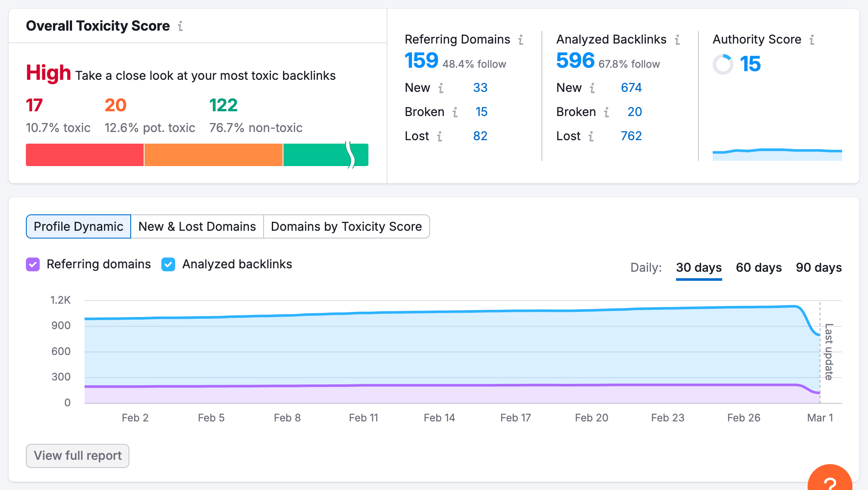The height and width of the screenshot is (490, 868).
Task: Click the 67.8% follow text
Action: [629, 64]
